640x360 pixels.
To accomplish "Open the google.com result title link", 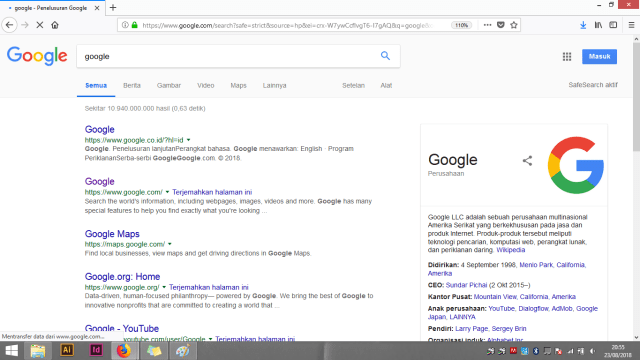I will point(100,182).
